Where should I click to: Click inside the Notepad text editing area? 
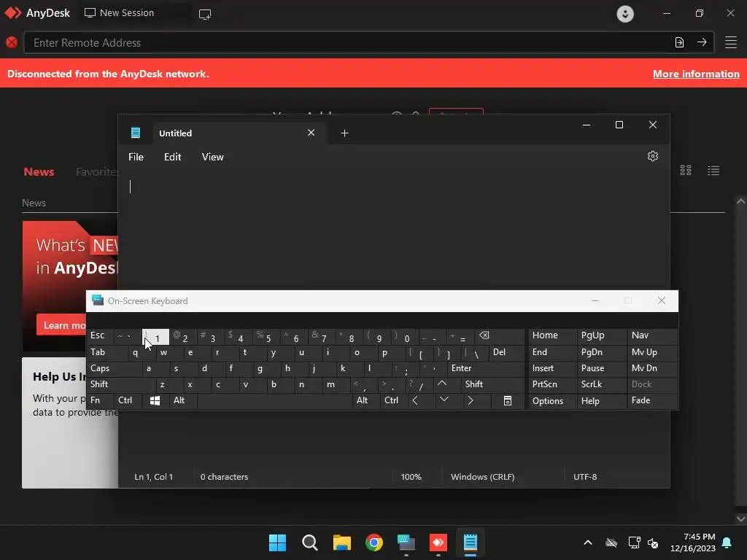coord(393,228)
